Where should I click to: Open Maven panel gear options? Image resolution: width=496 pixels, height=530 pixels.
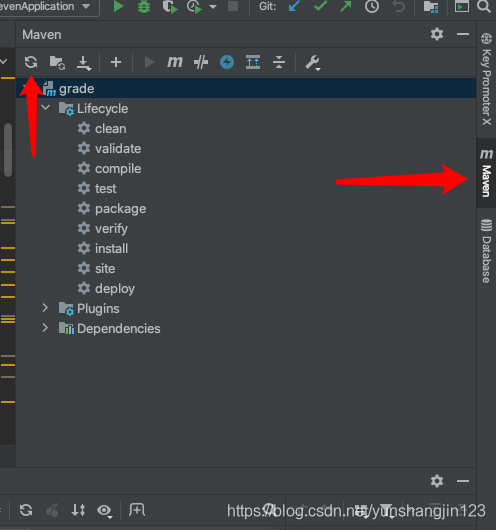pos(437,34)
